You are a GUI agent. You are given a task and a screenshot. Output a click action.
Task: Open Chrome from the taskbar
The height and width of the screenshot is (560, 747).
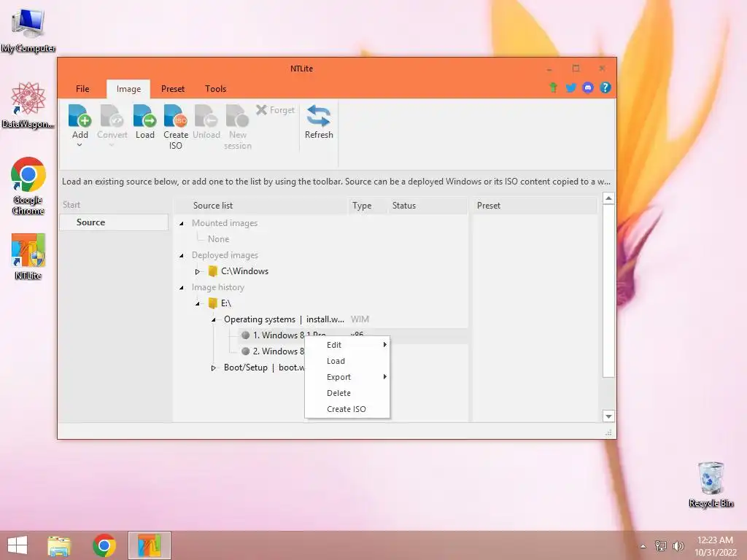104,545
